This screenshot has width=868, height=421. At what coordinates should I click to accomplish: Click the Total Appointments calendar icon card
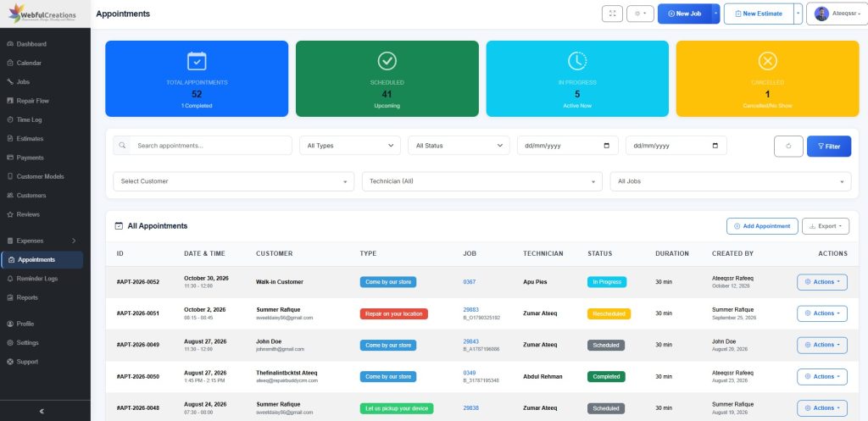[197, 79]
